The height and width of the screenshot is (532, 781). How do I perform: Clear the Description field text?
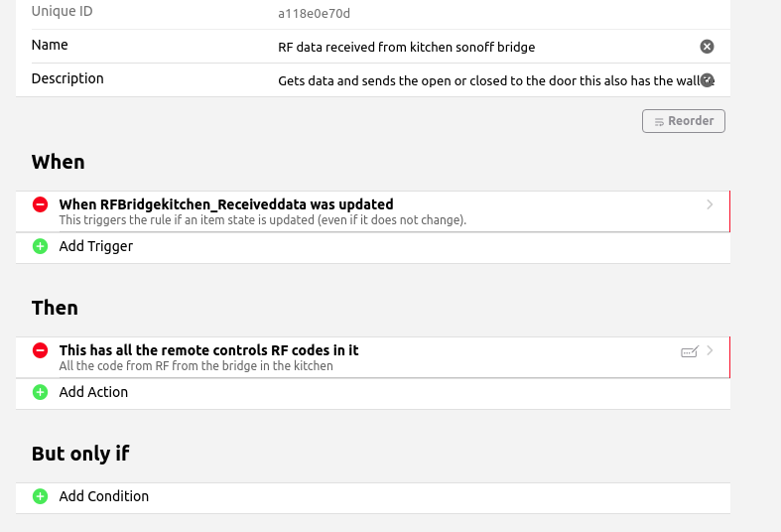(x=707, y=80)
